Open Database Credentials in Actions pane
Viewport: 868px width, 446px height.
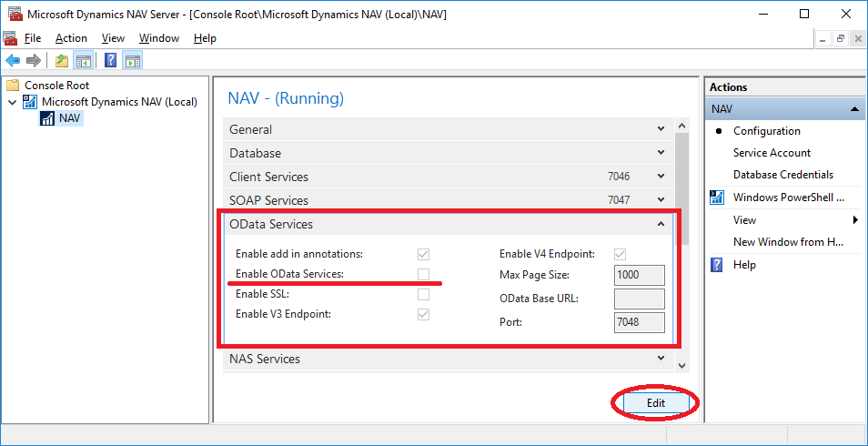783,175
